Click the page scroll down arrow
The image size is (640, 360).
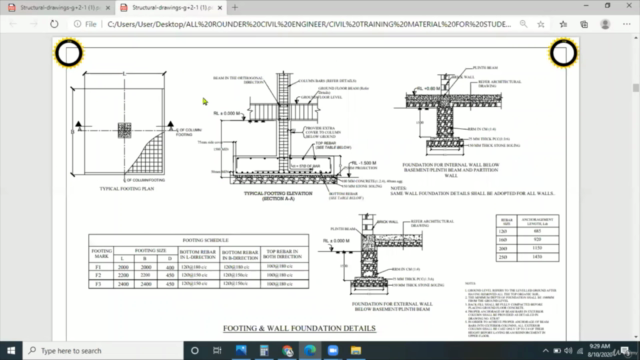tap(636, 337)
